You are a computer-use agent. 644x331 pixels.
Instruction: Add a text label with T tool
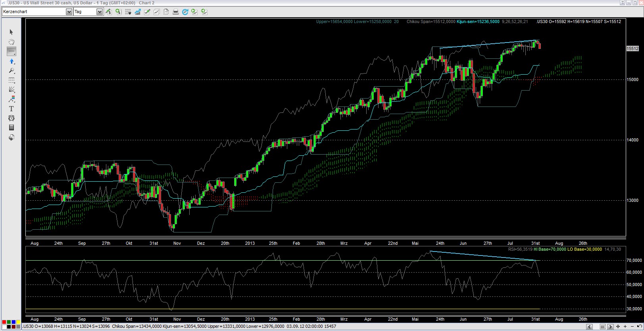11,108
